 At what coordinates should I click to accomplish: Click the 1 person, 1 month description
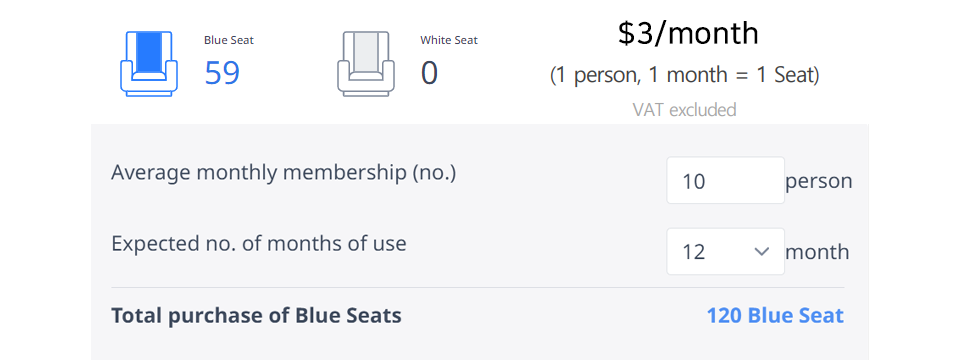click(x=684, y=76)
